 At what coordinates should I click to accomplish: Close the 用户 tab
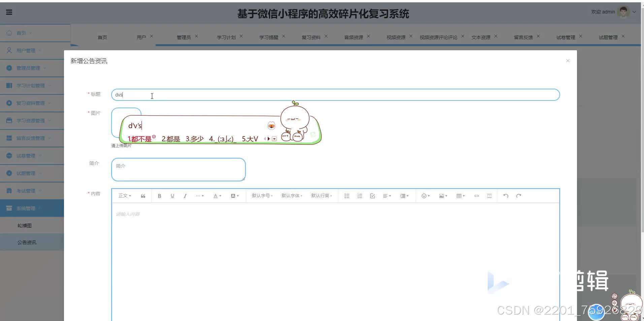click(152, 36)
